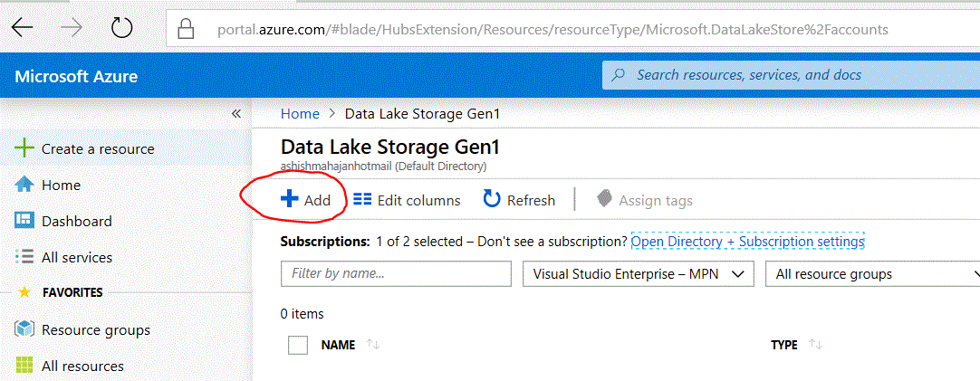
Task: Click the Edit columns icon
Action: pyautogui.click(x=362, y=200)
